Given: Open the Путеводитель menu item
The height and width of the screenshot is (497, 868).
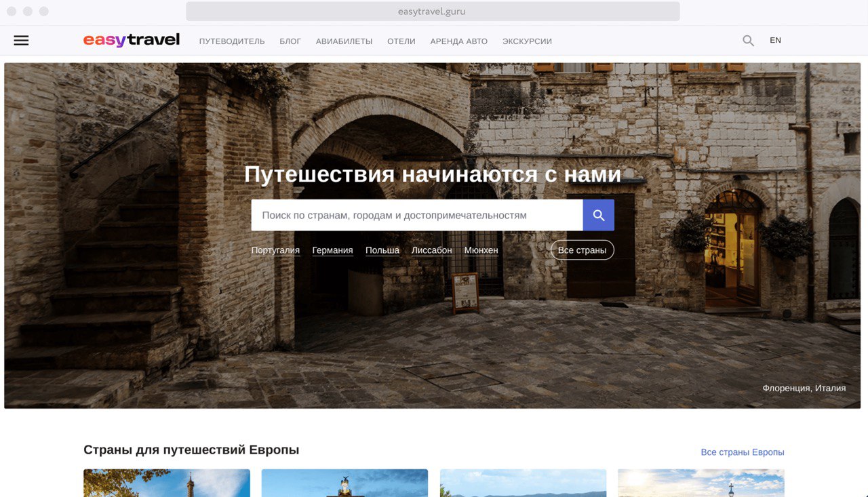Looking at the screenshot, I should (x=232, y=41).
